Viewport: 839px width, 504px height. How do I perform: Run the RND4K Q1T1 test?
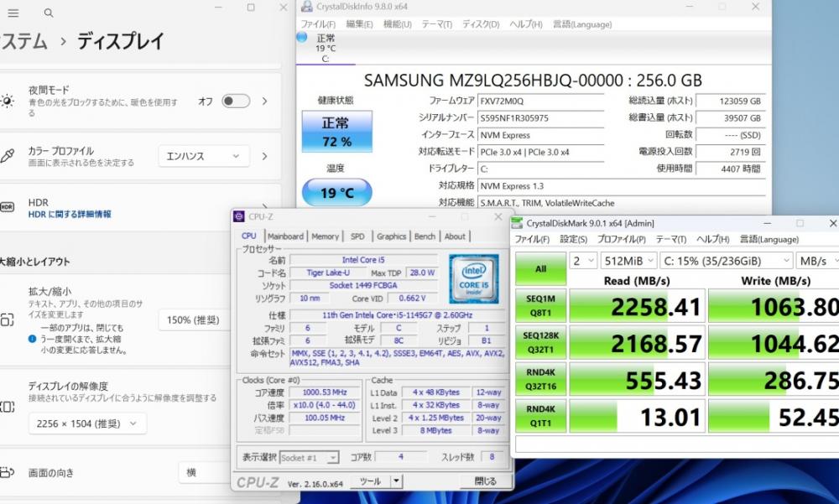tap(540, 416)
